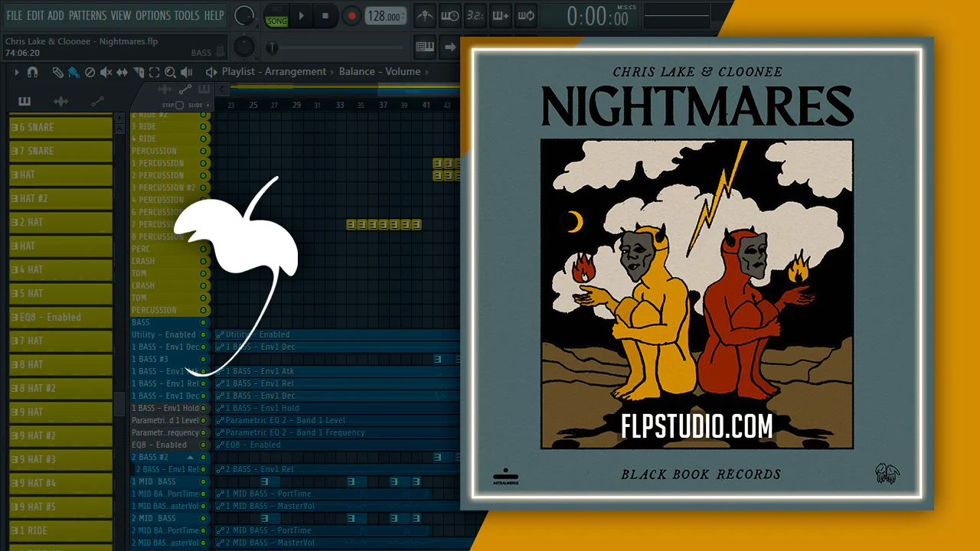Select the Playback scrub tool

[x=188, y=72]
